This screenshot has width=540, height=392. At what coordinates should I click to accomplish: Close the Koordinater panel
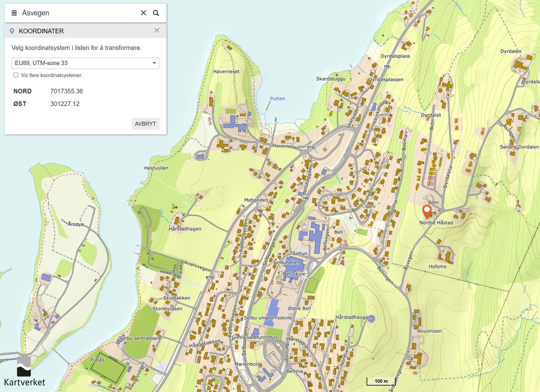[157, 30]
